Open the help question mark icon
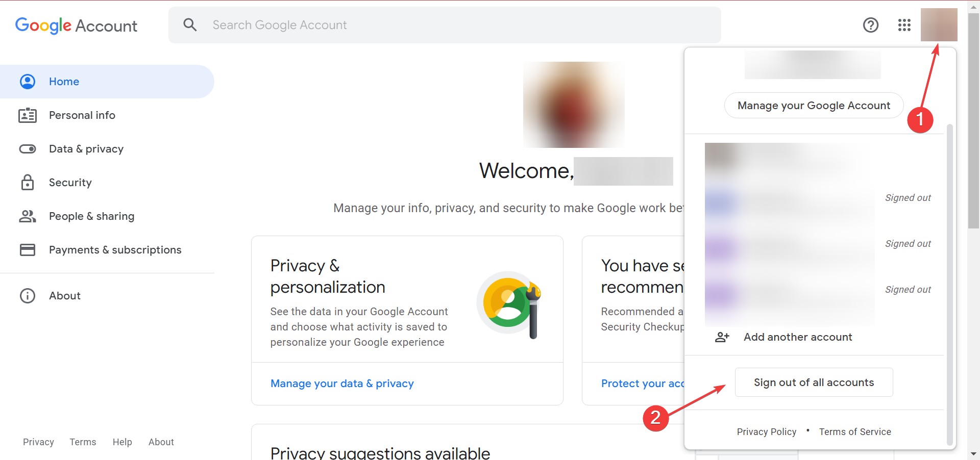 [x=871, y=25]
